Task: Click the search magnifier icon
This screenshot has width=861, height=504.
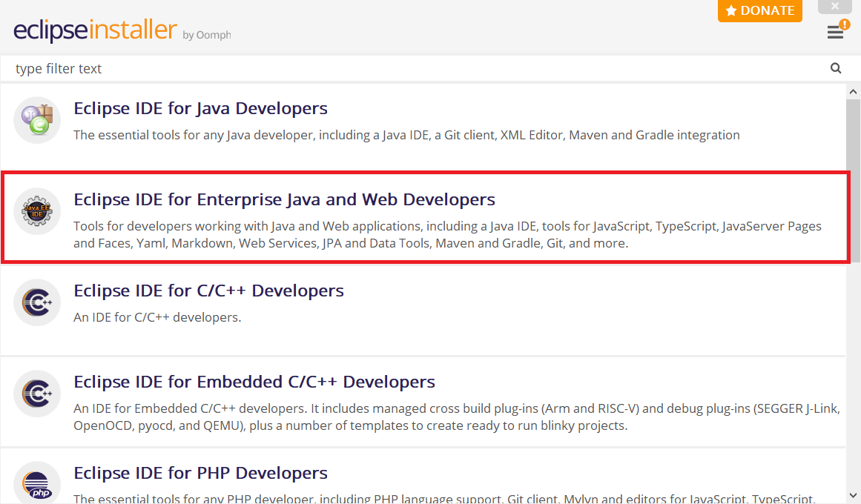Action: (x=836, y=68)
